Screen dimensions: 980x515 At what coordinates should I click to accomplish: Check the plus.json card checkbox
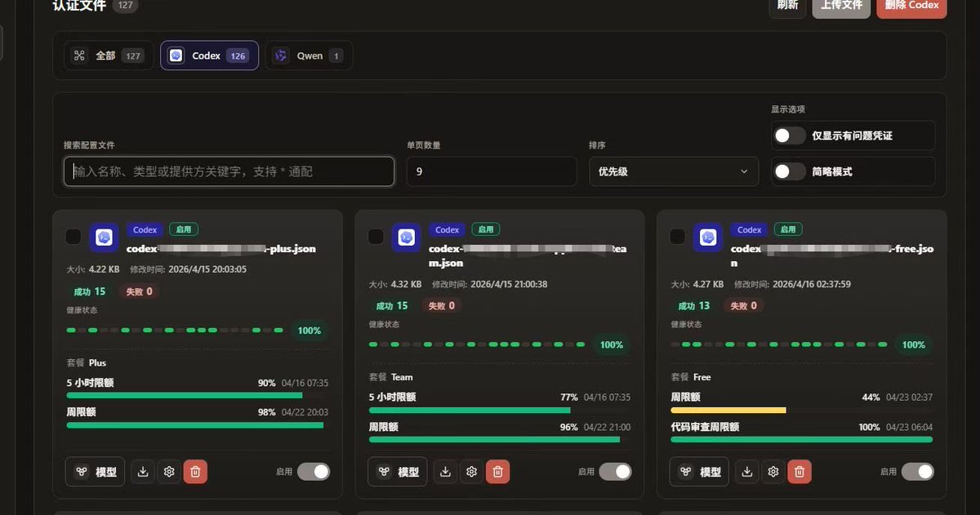point(73,237)
